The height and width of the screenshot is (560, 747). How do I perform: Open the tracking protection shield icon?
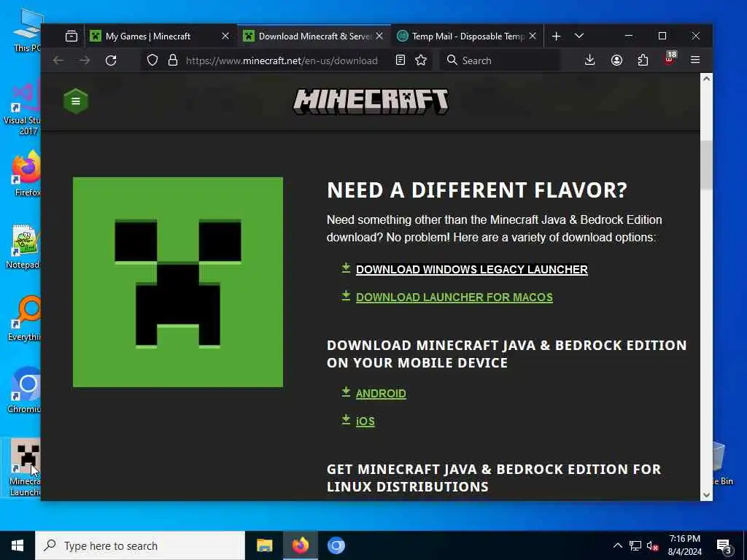[x=152, y=61]
